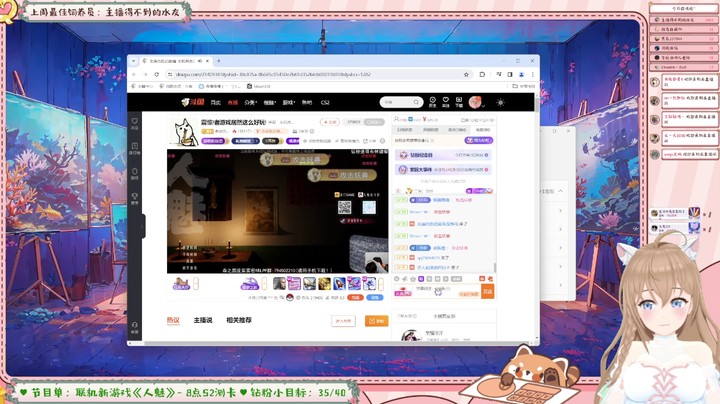Screen dimensions: 720x404
Task: Bookmark this page with the star icon
Action: pos(466,74)
